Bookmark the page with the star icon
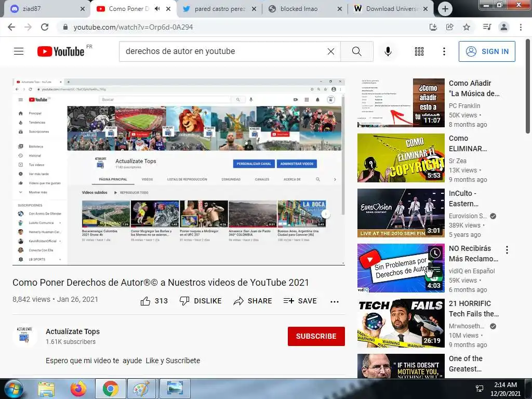Screen dimensions: 532x399 coord(467,27)
